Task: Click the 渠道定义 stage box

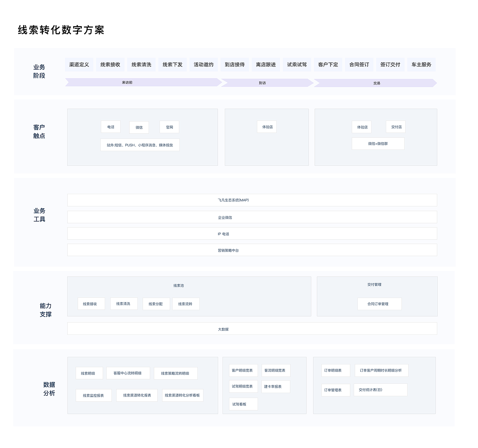Action: [79, 64]
